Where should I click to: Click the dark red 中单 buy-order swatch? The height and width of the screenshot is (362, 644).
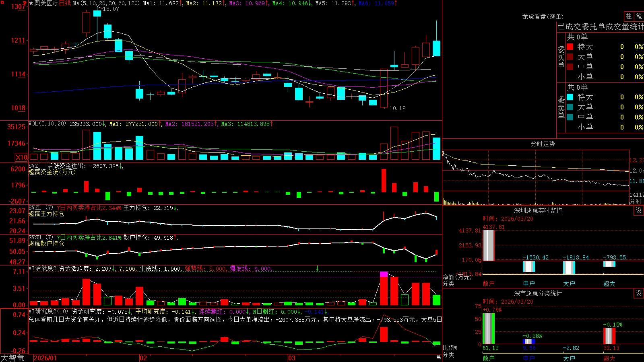(570, 67)
